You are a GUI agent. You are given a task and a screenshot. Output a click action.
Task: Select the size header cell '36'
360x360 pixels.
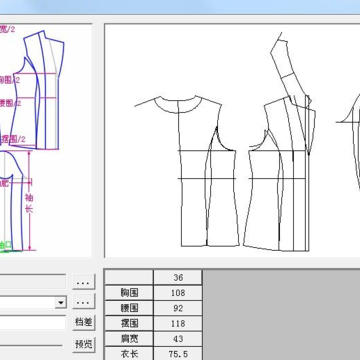pos(178,277)
